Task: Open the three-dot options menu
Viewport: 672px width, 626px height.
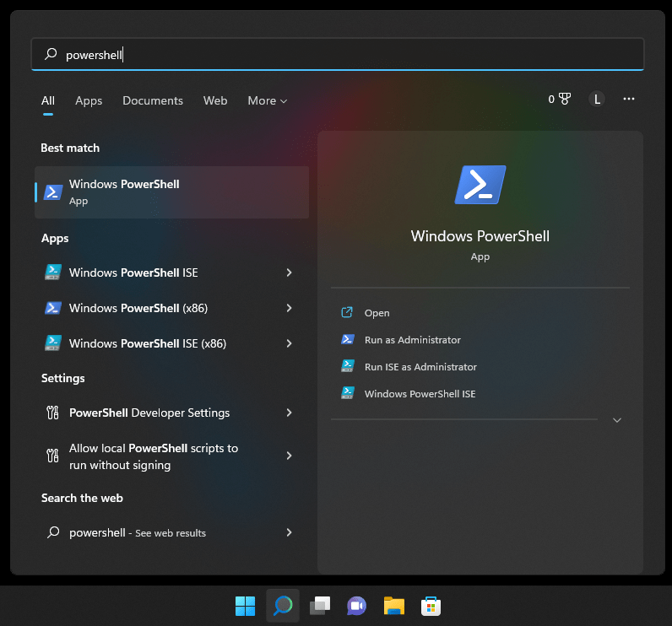Action: coord(629,99)
